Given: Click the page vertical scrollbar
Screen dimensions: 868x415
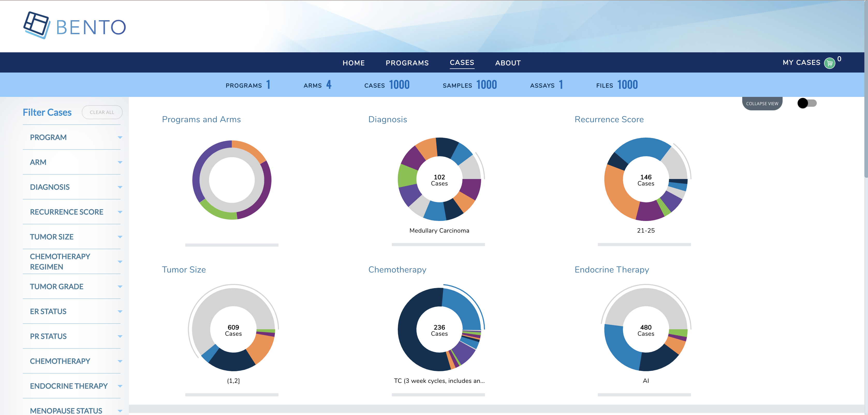Looking at the screenshot, I should 866,89.
